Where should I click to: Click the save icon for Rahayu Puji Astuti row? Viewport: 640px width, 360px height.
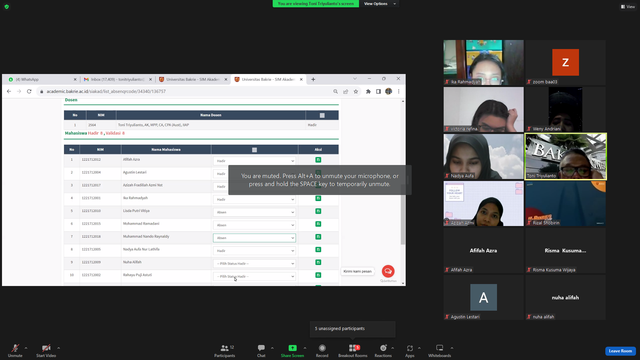click(x=318, y=275)
